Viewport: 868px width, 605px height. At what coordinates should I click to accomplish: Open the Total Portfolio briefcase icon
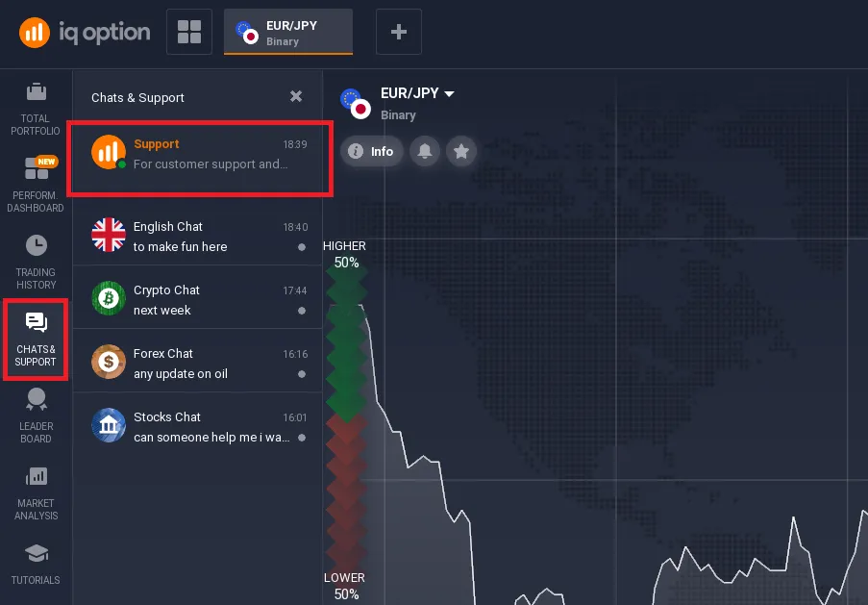click(x=36, y=94)
